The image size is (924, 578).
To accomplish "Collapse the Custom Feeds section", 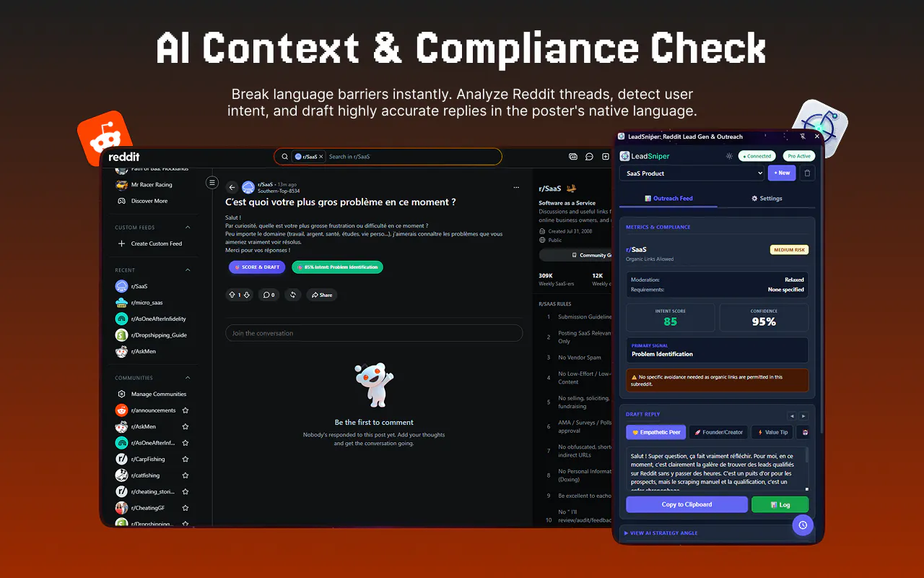I will pyautogui.click(x=188, y=228).
